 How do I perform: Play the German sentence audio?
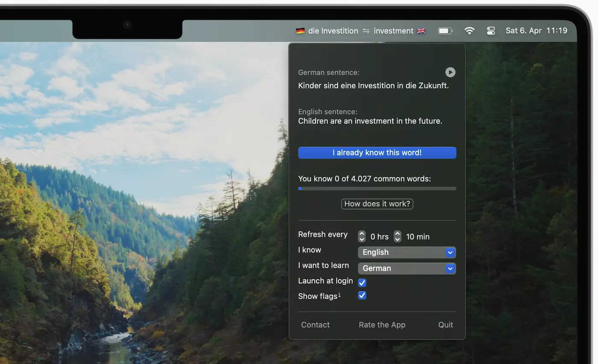(x=450, y=72)
